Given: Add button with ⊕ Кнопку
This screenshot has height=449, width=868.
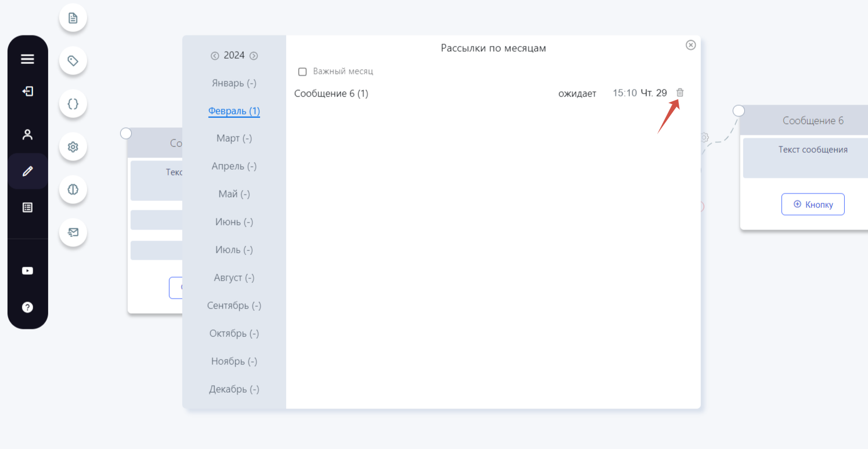Looking at the screenshot, I should (813, 204).
